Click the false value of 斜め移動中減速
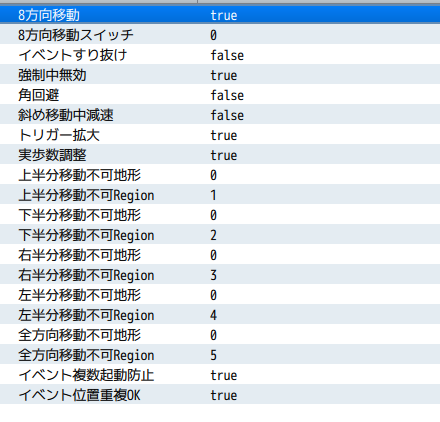The height and width of the screenshot is (422, 440). pyautogui.click(x=227, y=115)
